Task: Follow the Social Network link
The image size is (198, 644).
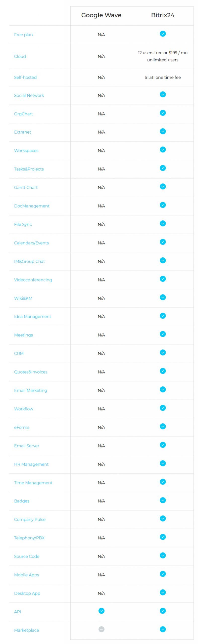Action: 29,95
